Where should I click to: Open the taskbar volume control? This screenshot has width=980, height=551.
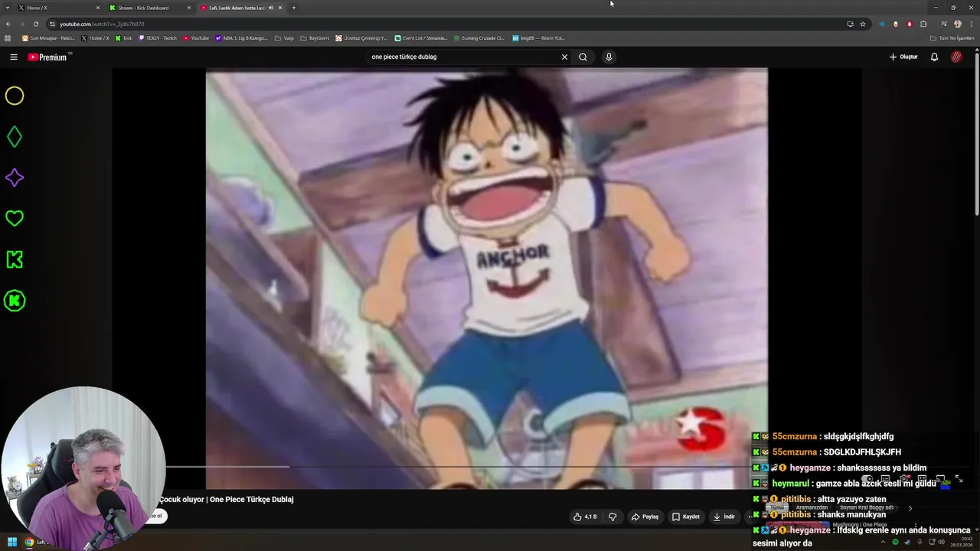[941, 542]
